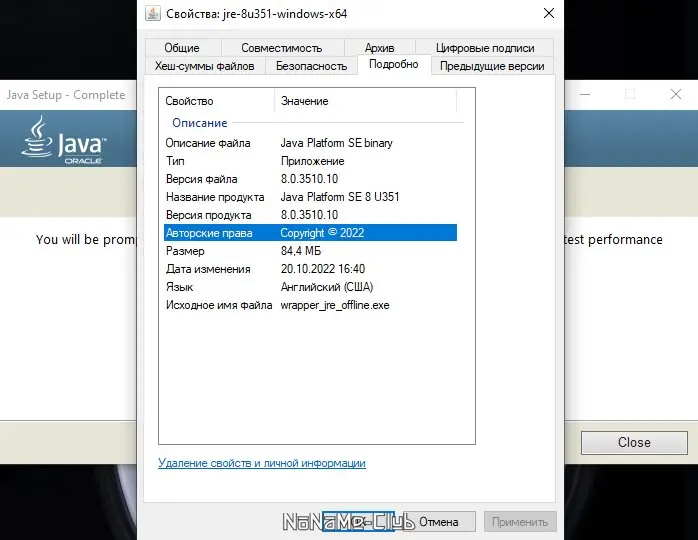Select the Название продукта row
This screenshot has width=698, height=540.
(310, 197)
